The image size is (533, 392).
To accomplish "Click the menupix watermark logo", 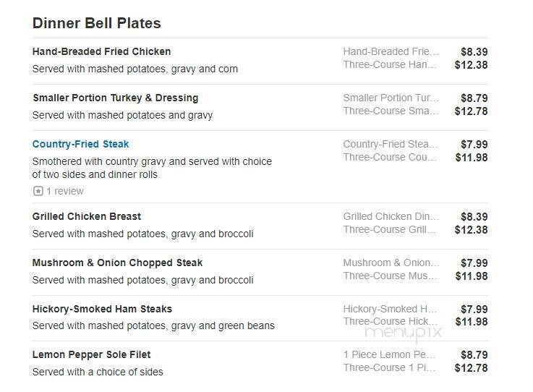I will (x=403, y=333).
